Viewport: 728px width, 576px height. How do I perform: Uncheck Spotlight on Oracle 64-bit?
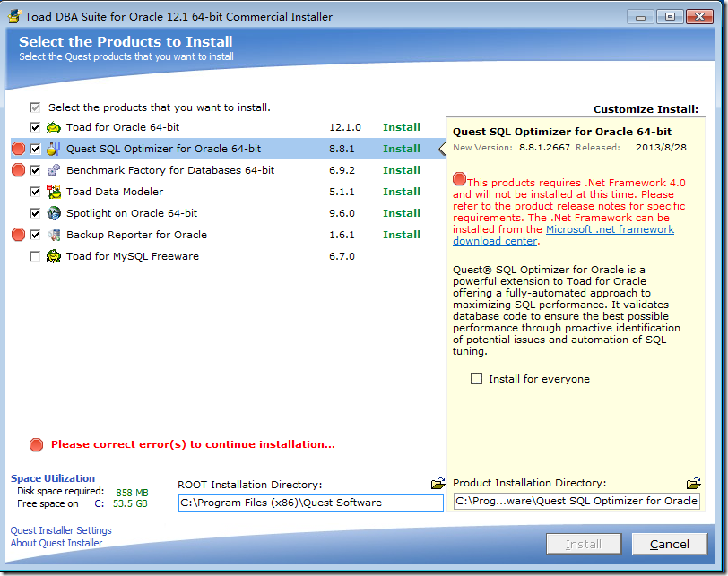pyautogui.click(x=35, y=213)
